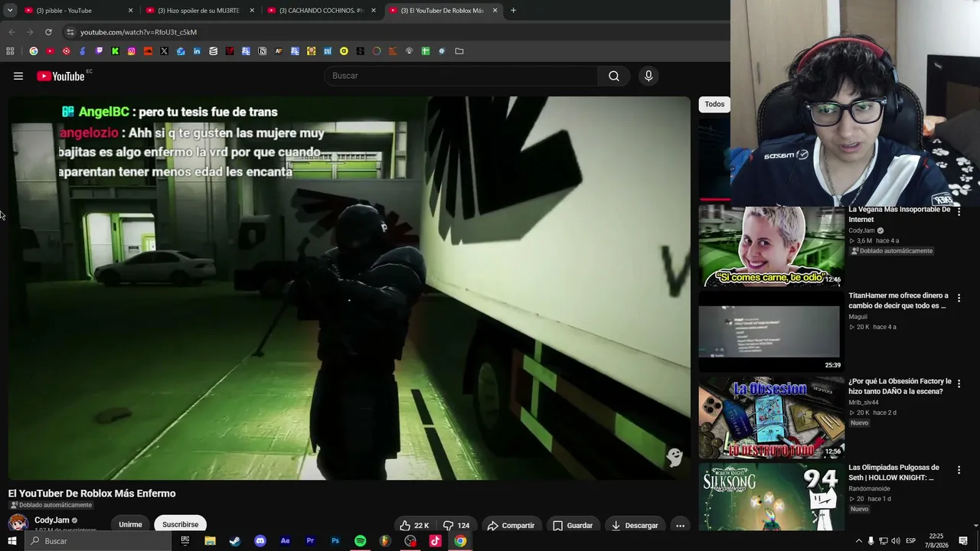The width and height of the screenshot is (980, 551).
Task: Select the 'Todos' filter chip
Action: pos(714,104)
